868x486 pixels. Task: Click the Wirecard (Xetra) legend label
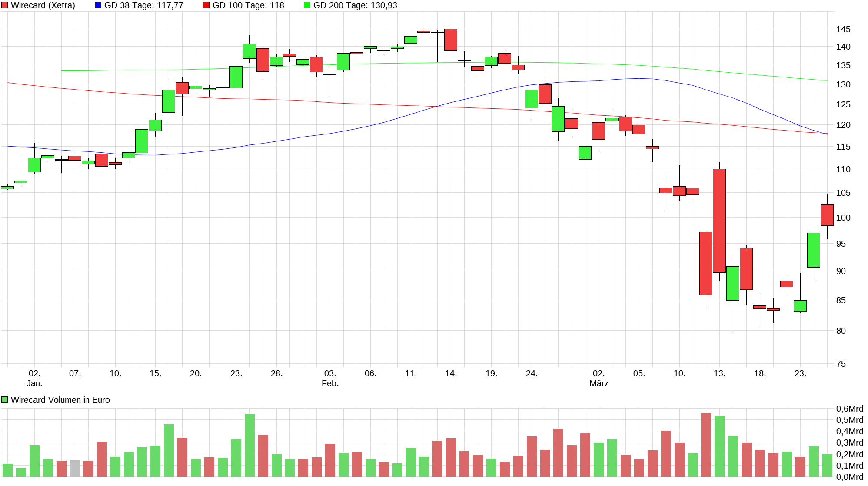click(x=43, y=5)
